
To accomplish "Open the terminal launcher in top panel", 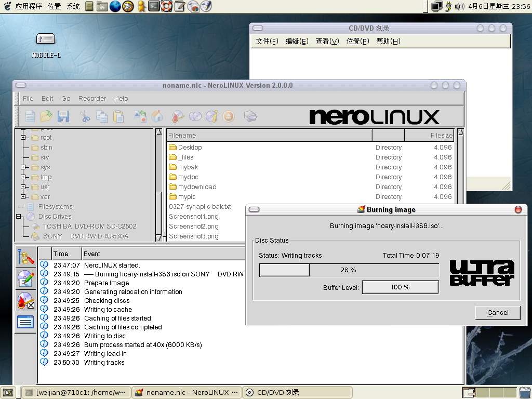I will [x=154, y=6].
